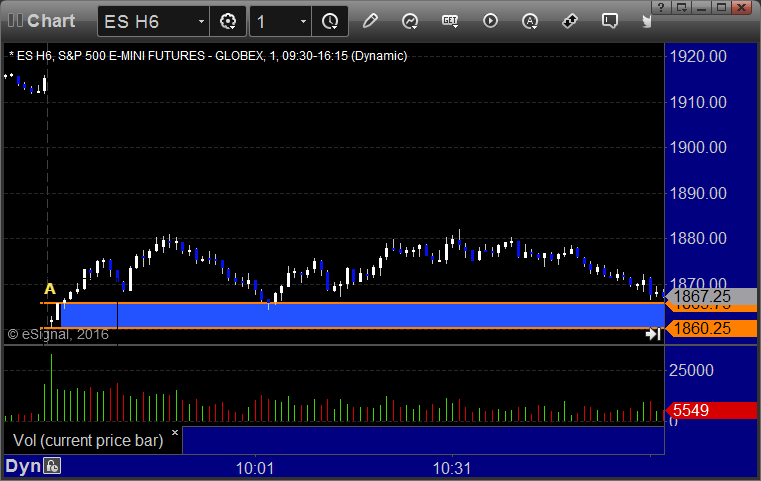
Task: Click the scroll-to-latest-bar arrow icon
Action: coord(653,334)
